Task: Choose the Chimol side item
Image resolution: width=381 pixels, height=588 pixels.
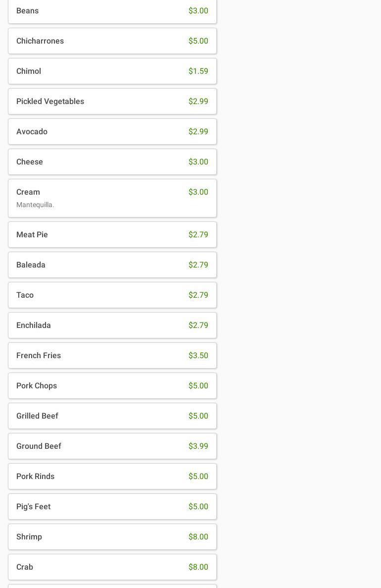Action: coord(112,71)
